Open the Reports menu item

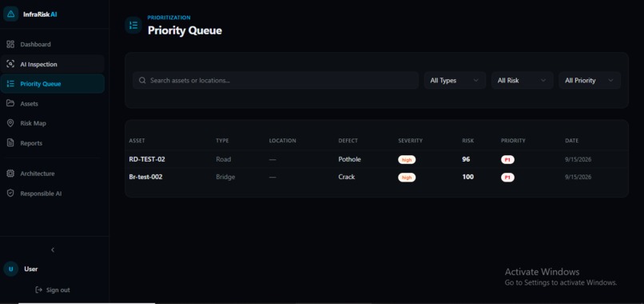point(53,143)
